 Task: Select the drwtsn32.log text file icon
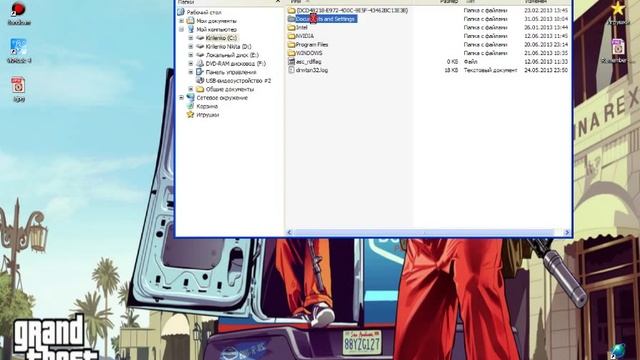click(291, 70)
